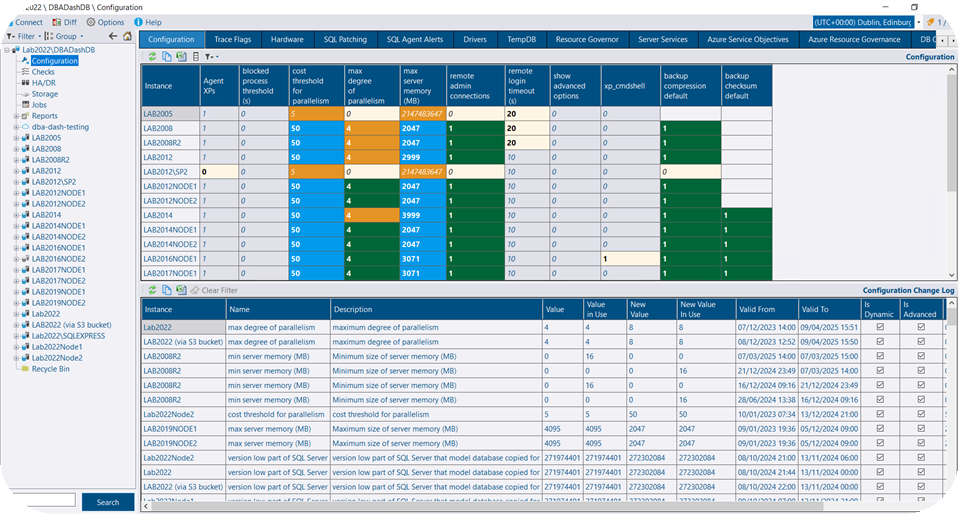Toggle Is Advanced checkbox for Lab2022Node2 version low part row
This screenshot has height=515, width=960.
coord(921,457)
